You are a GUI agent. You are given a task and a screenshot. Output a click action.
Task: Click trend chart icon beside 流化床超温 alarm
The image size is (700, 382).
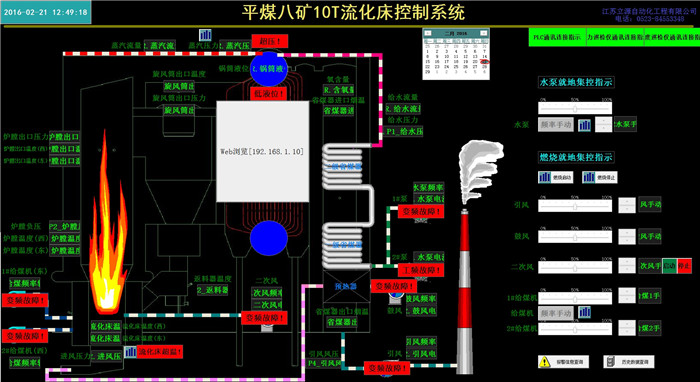click(x=130, y=352)
